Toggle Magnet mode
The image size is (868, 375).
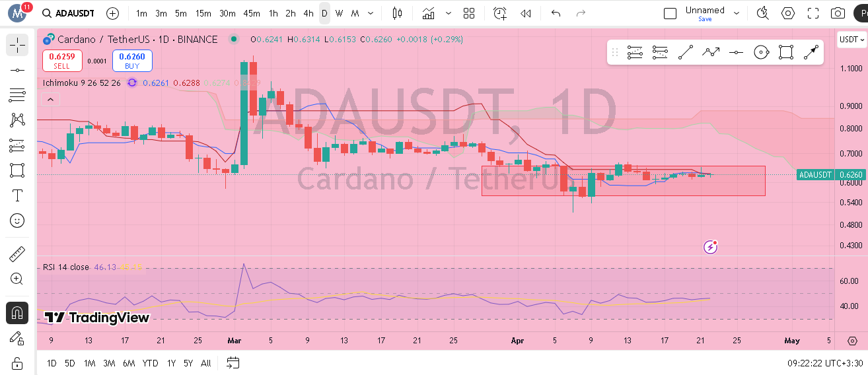[x=17, y=312]
